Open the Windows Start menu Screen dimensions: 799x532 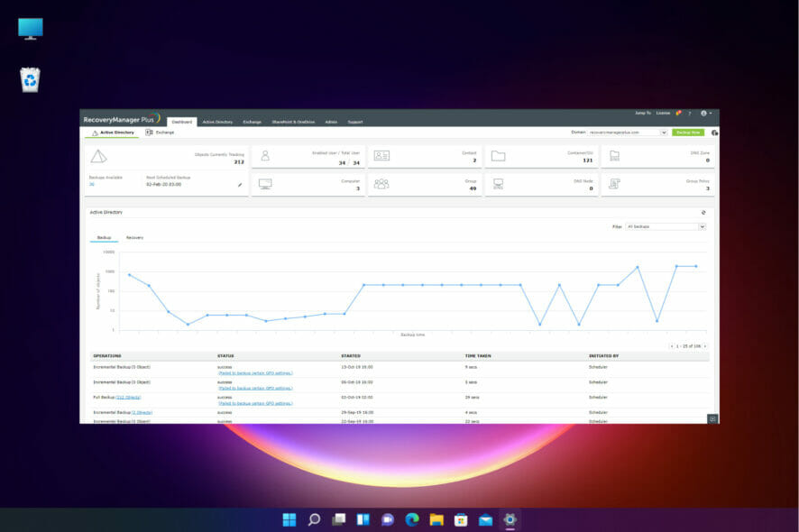coord(289,519)
